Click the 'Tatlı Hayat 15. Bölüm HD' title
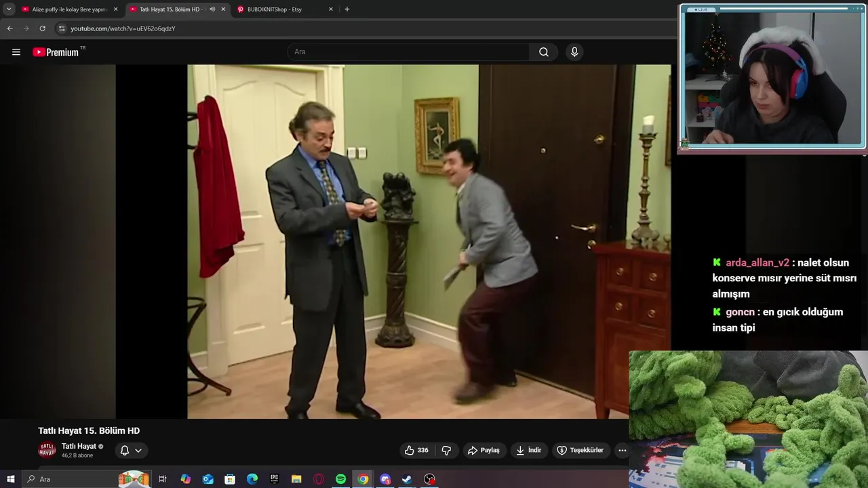The width and height of the screenshot is (868, 488). (89, 431)
